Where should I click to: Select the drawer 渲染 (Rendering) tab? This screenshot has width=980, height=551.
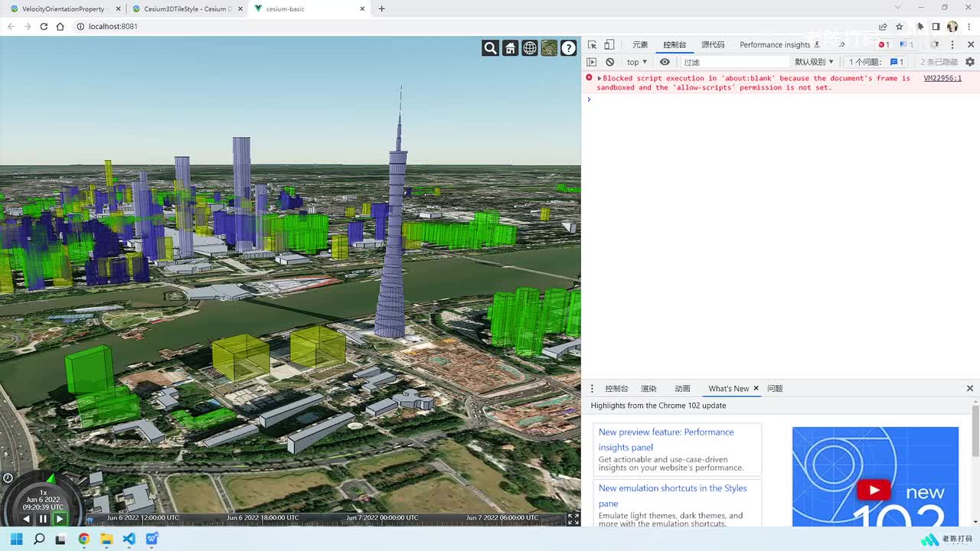pos(648,389)
